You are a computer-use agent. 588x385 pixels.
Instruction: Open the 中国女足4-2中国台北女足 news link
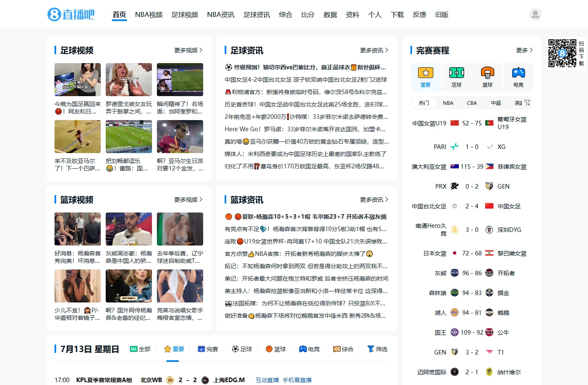click(x=306, y=80)
